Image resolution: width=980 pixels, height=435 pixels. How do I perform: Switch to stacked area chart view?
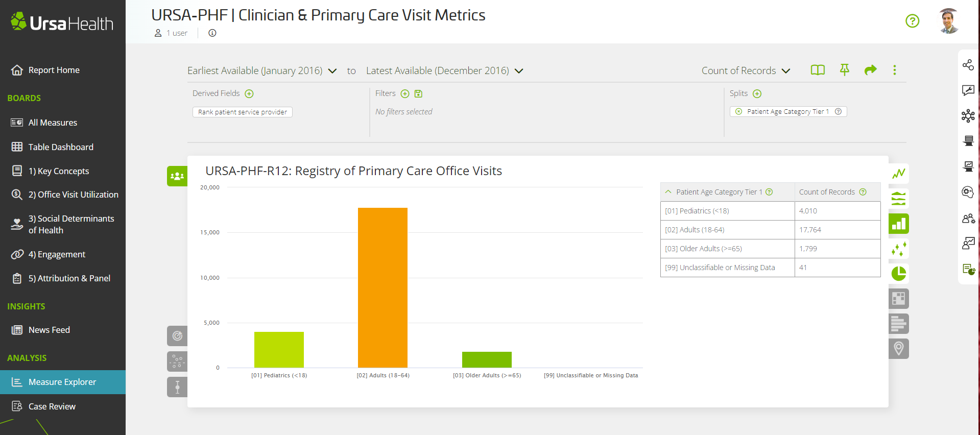pyautogui.click(x=899, y=199)
